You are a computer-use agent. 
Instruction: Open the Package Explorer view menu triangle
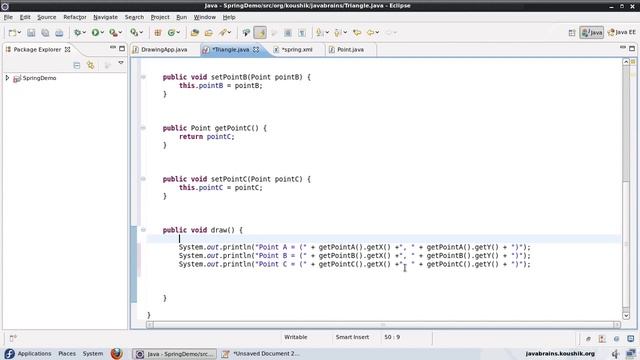[121, 63]
